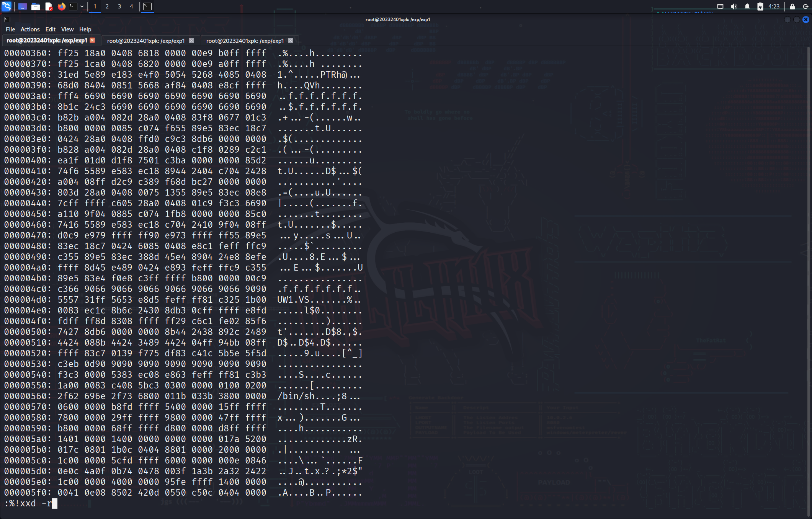Switch to workspace 2
The image size is (812, 519).
click(107, 7)
